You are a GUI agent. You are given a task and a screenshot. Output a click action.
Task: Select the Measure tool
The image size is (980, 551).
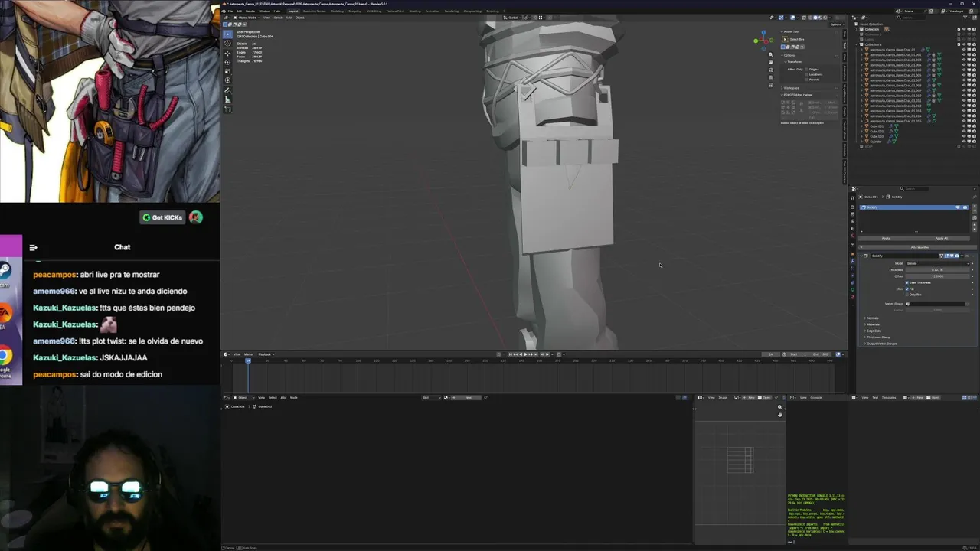(x=227, y=99)
